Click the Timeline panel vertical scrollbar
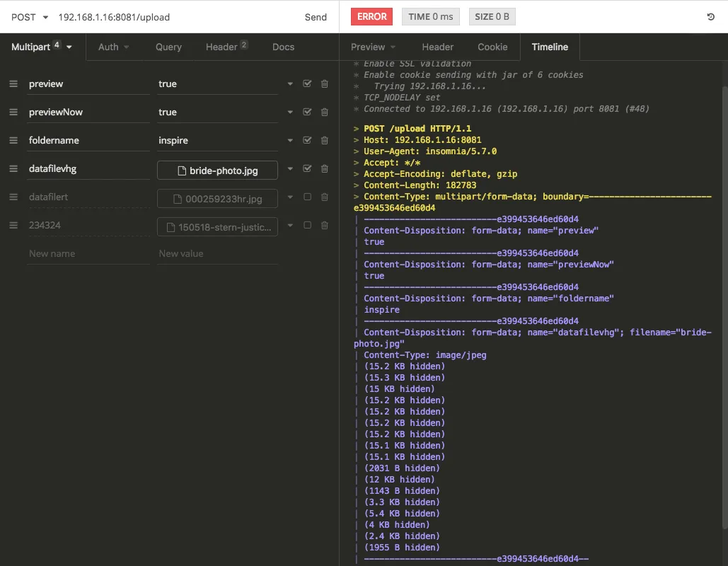Image resolution: width=728 pixels, height=566 pixels. coord(724,306)
